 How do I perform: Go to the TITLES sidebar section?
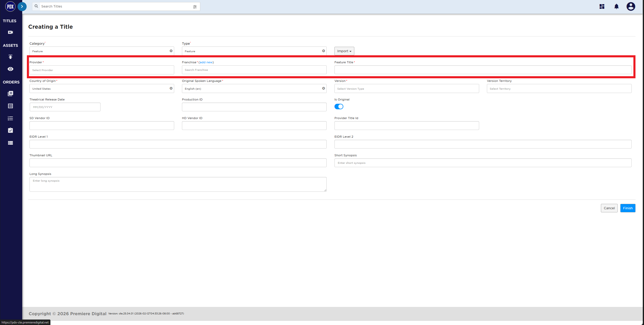(10, 21)
